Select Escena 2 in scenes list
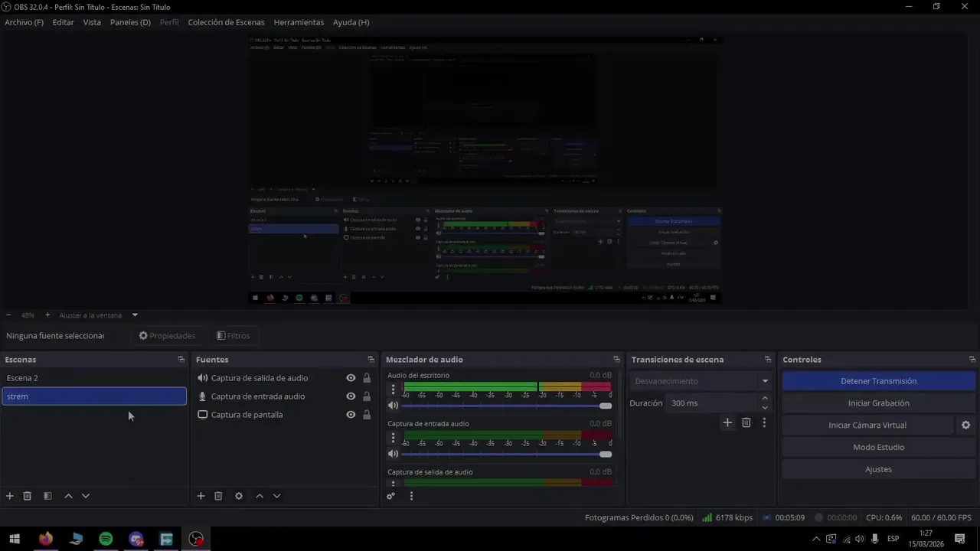Screen dimensions: 980x551 tap(94, 378)
